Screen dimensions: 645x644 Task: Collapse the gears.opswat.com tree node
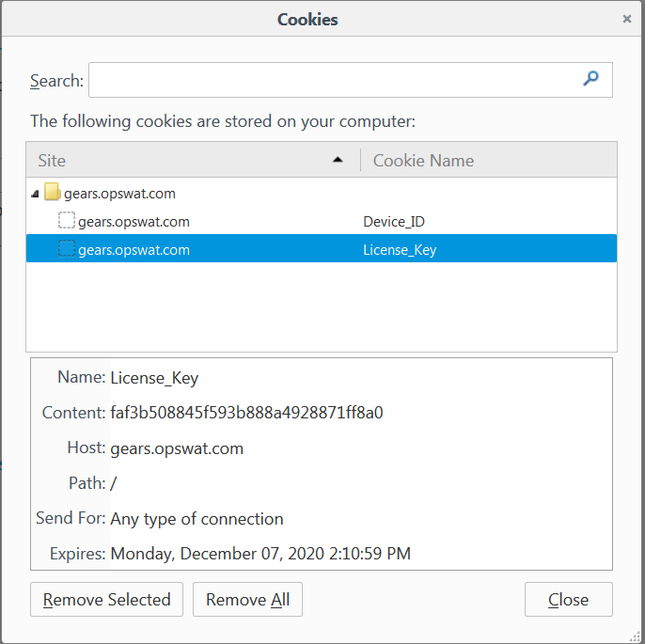[x=35, y=194]
